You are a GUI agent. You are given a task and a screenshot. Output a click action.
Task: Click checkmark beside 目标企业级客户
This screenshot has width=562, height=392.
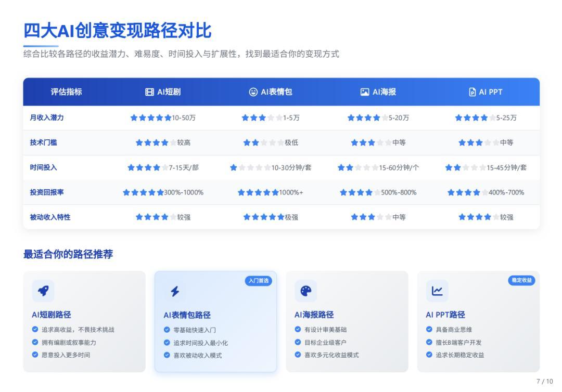tap(298, 342)
